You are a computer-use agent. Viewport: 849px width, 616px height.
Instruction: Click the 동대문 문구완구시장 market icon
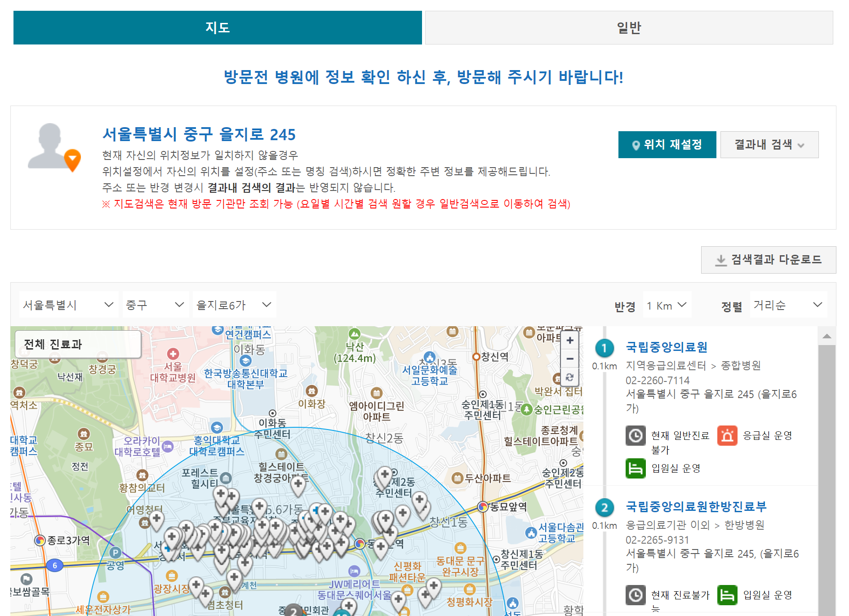coord(460,548)
